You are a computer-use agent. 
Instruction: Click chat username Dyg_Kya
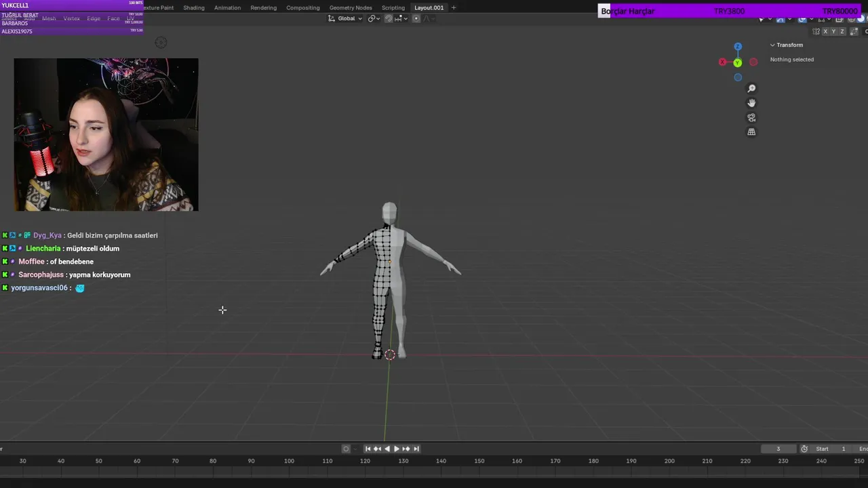point(47,235)
